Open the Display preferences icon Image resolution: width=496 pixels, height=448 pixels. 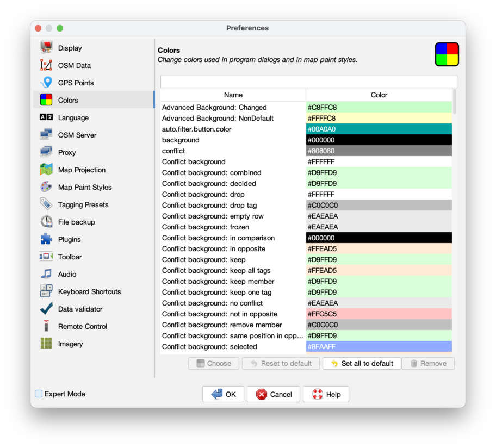(x=46, y=48)
